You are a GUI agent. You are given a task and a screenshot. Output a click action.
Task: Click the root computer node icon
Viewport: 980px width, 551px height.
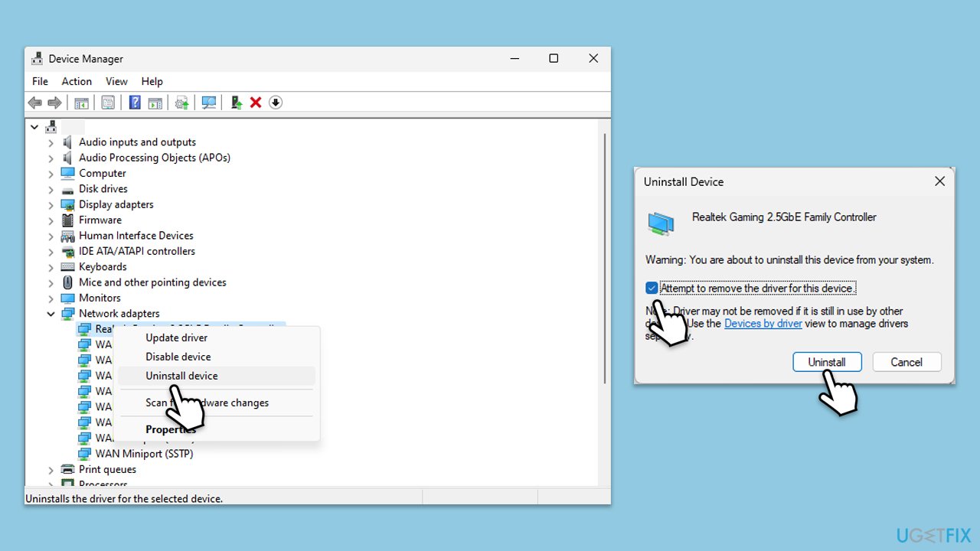coord(51,126)
